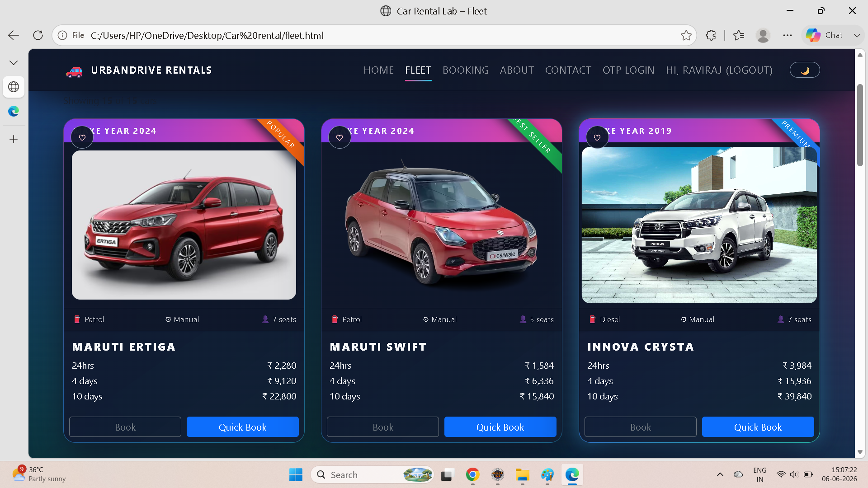Open the Windows Start menu

tap(296, 475)
